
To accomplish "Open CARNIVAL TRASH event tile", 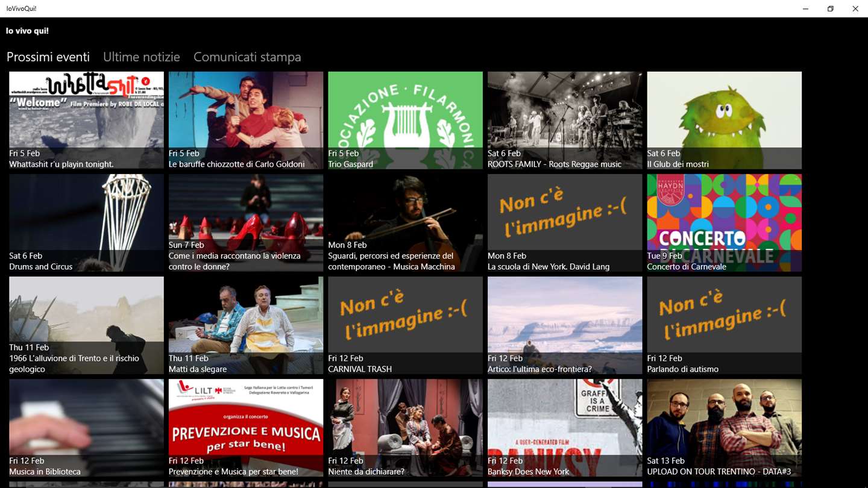I will (x=405, y=325).
